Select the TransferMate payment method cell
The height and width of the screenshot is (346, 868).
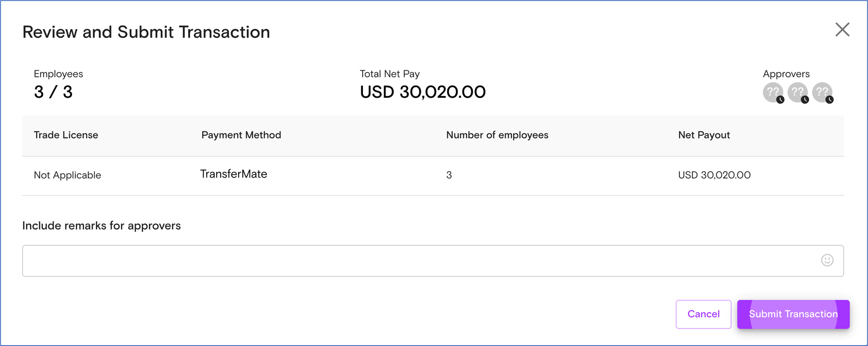[x=233, y=174]
